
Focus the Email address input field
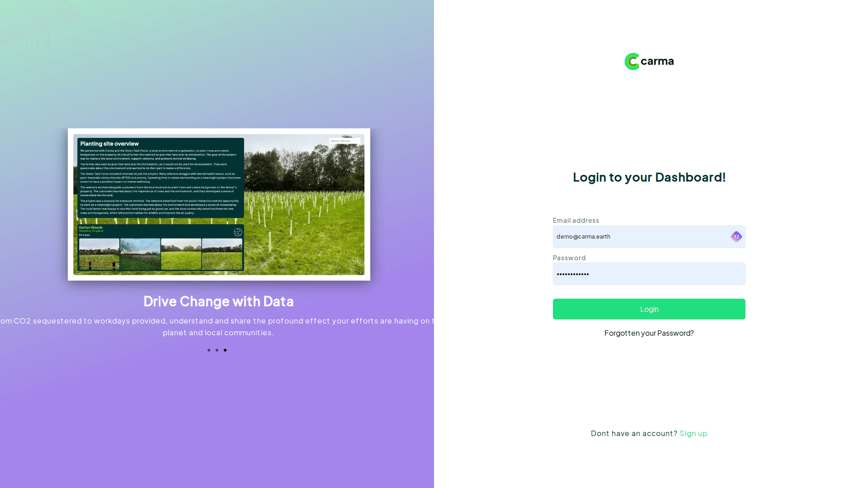pos(649,237)
